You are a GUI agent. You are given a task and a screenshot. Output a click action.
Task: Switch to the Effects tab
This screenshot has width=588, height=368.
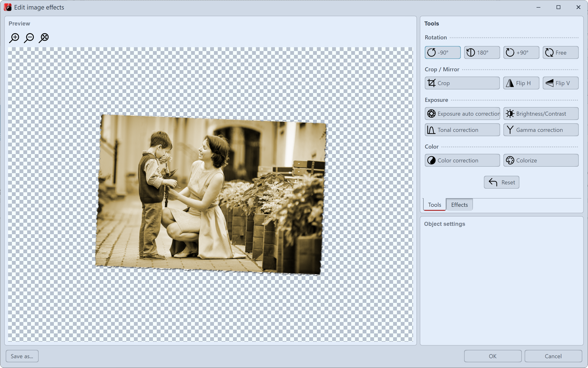pos(459,204)
